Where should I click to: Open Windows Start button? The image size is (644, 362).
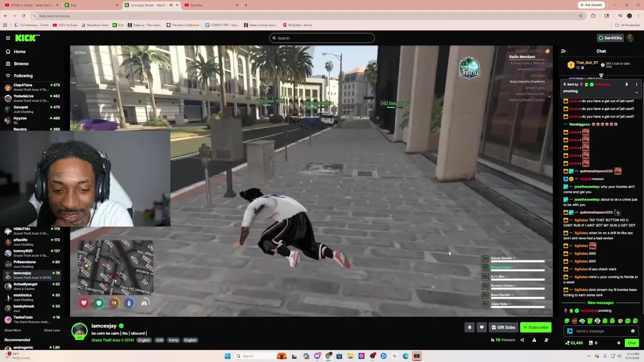(227, 356)
